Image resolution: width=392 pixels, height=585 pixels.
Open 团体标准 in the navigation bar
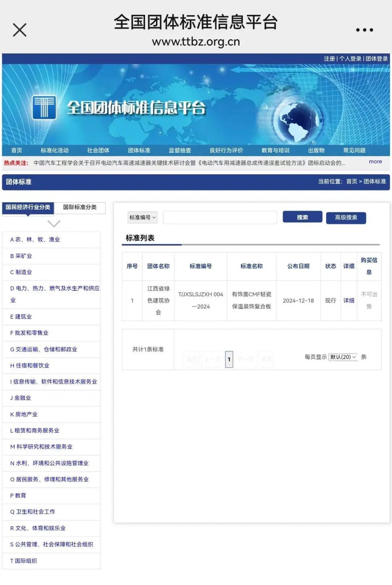(139, 150)
